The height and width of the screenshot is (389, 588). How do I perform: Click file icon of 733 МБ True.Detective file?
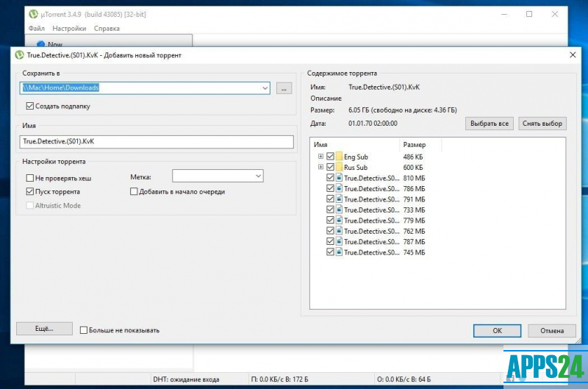pyautogui.click(x=339, y=210)
